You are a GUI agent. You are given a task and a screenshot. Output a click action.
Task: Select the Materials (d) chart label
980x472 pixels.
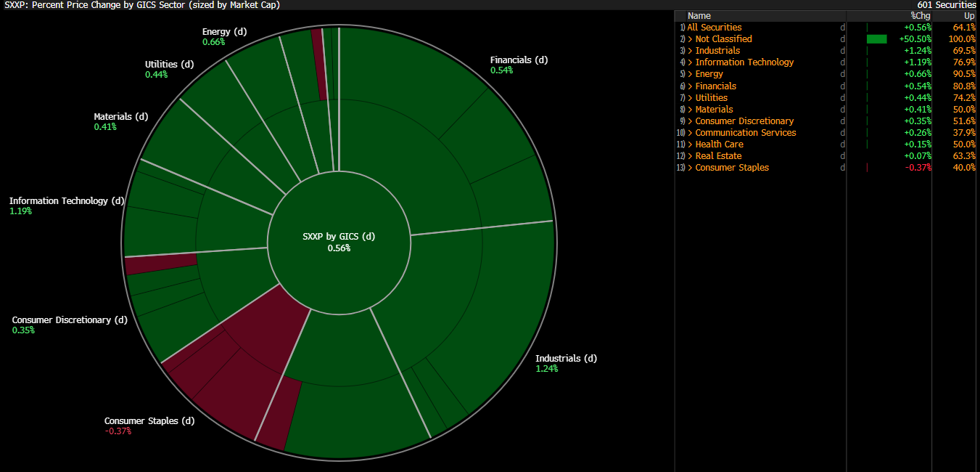(x=120, y=117)
